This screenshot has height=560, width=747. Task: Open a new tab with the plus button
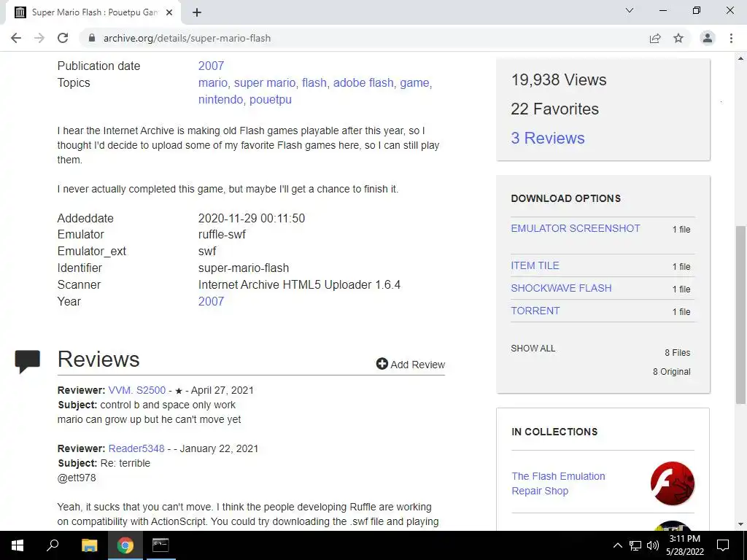tap(197, 12)
